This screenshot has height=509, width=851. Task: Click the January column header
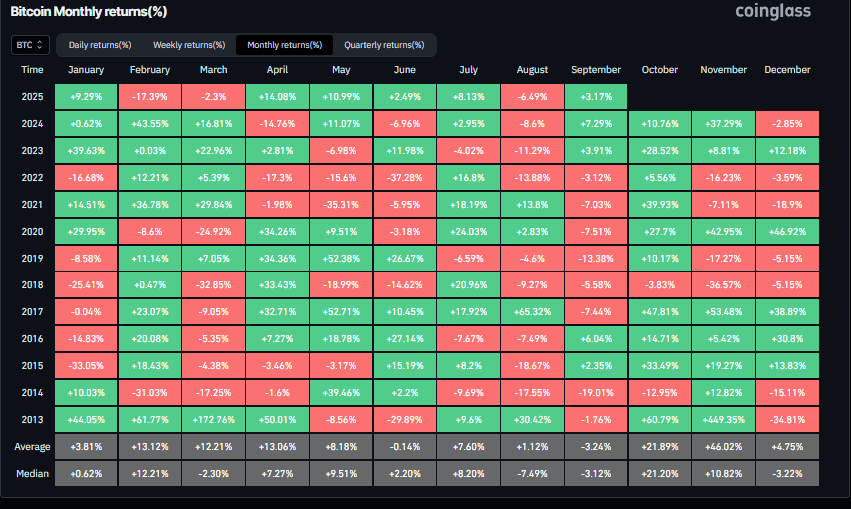pyautogui.click(x=87, y=70)
